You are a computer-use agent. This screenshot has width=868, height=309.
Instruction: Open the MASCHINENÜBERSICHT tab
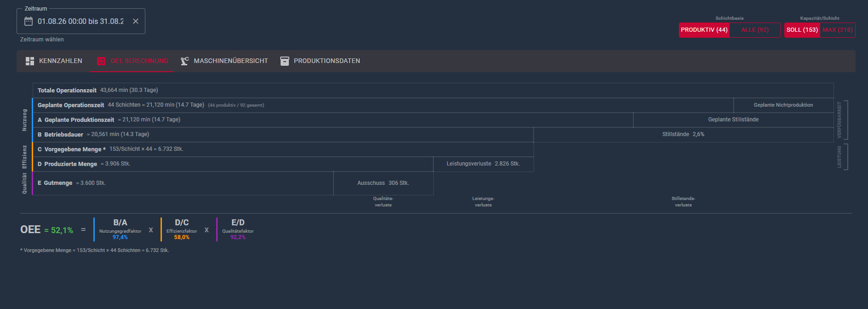coord(224,61)
